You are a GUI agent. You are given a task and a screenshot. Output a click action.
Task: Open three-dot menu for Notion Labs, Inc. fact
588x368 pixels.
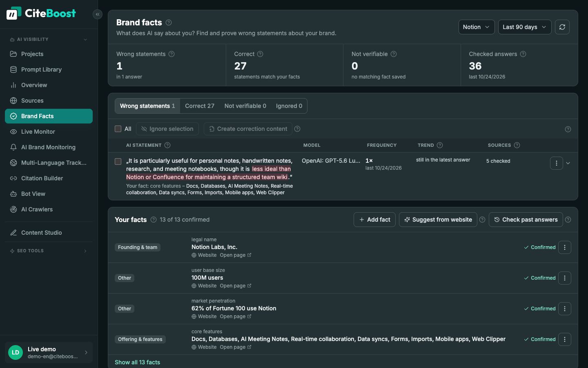point(565,247)
